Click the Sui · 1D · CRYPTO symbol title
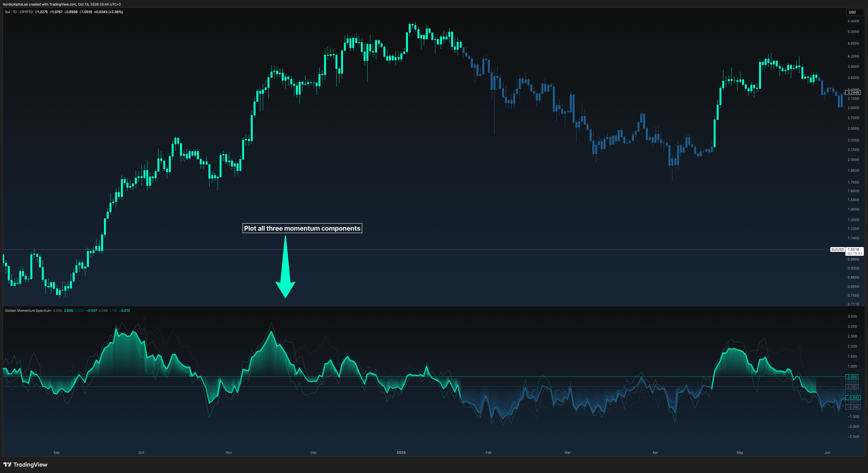The height and width of the screenshot is (473, 868). (x=19, y=12)
